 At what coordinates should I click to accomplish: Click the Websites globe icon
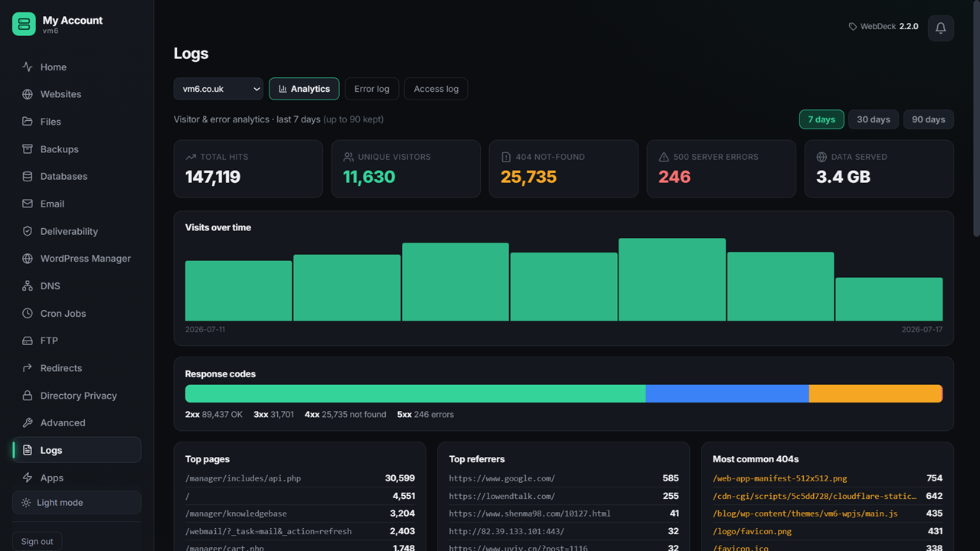[28, 94]
